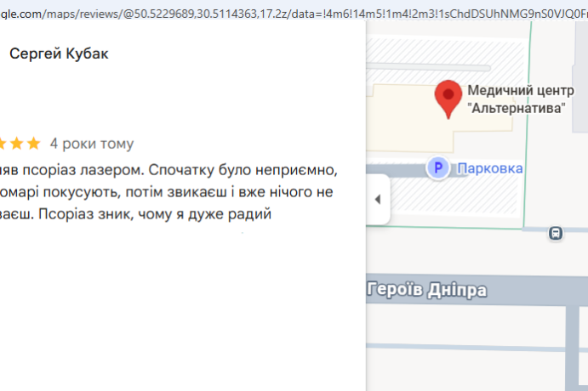The width and height of the screenshot is (588, 391).
Task: Open reviewer profile Сергей Кубак
Action: click(x=59, y=54)
